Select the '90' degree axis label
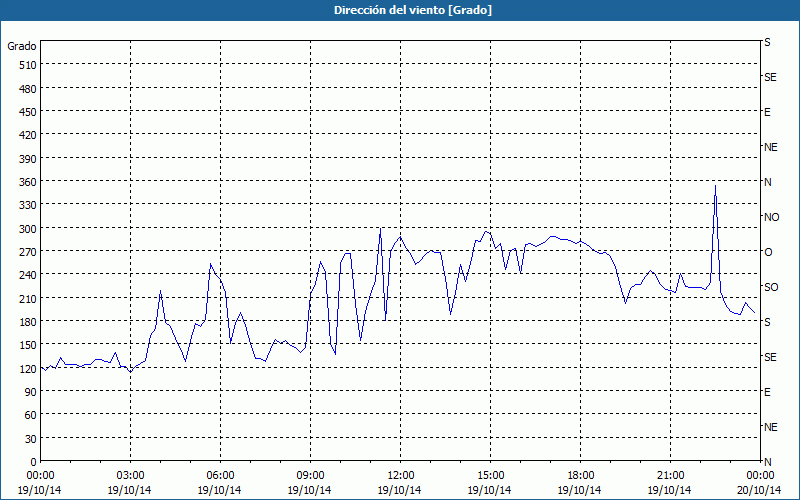The width and height of the screenshot is (800, 500). (x=31, y=392)
